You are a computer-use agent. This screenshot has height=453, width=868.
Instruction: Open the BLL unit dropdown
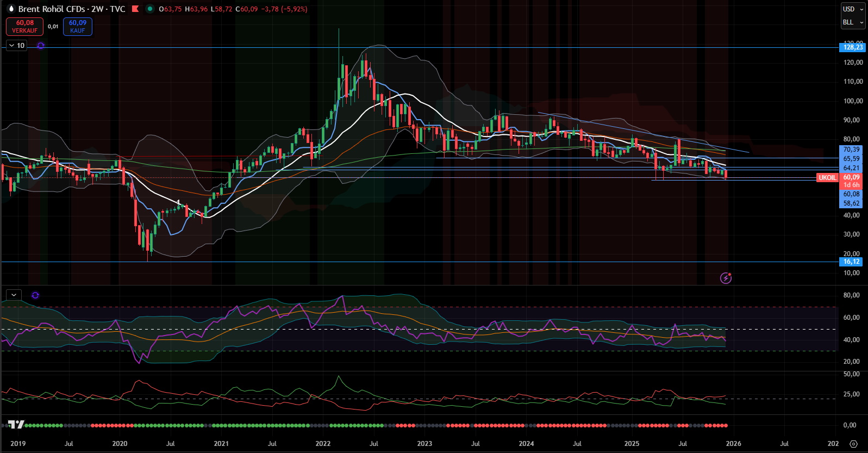852,22
